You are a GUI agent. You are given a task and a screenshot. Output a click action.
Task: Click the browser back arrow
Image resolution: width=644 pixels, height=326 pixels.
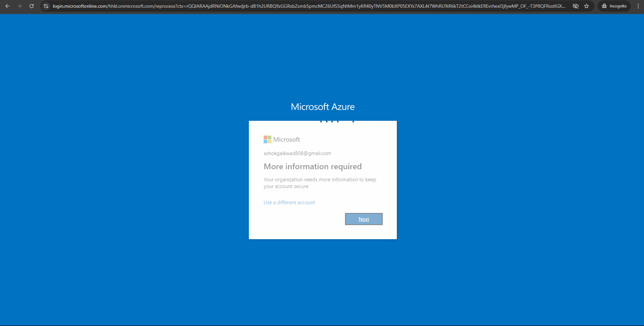tap(7, 6)
